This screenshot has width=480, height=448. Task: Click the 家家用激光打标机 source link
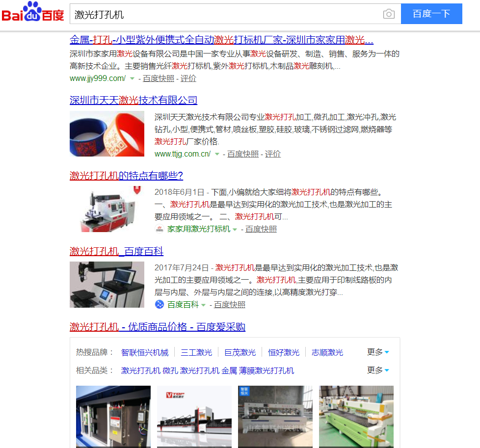199,229
